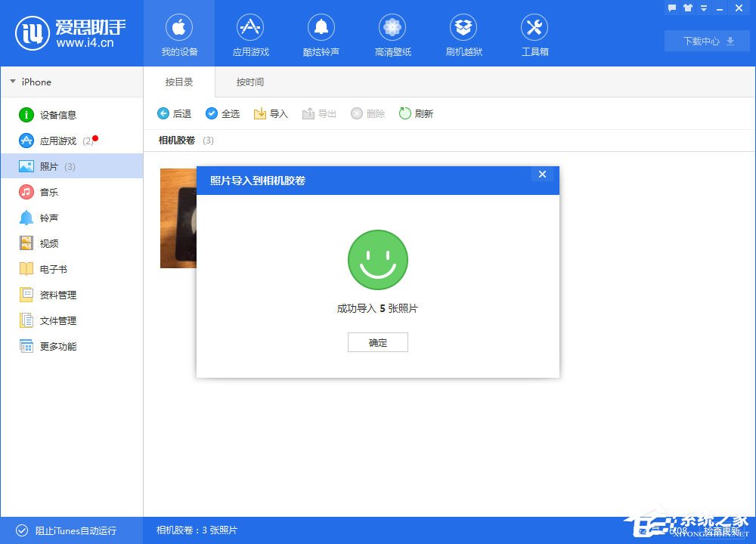Open 刷机越狱 flash and jailbreak icon
Screen dimensions: 756x544
tap(463, 27)
